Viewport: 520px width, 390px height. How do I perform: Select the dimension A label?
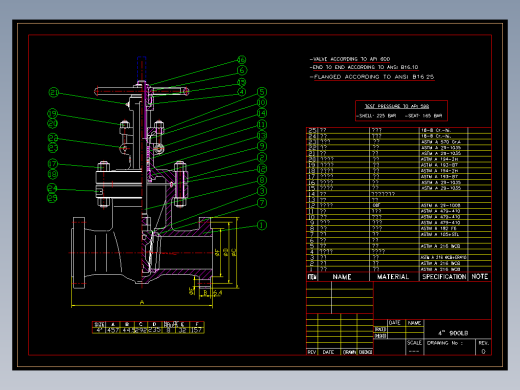pos(142,302)
